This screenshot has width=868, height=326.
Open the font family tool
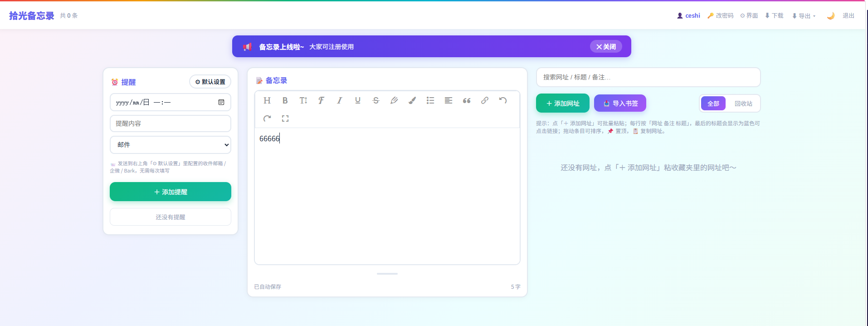[x=322, y=100]
